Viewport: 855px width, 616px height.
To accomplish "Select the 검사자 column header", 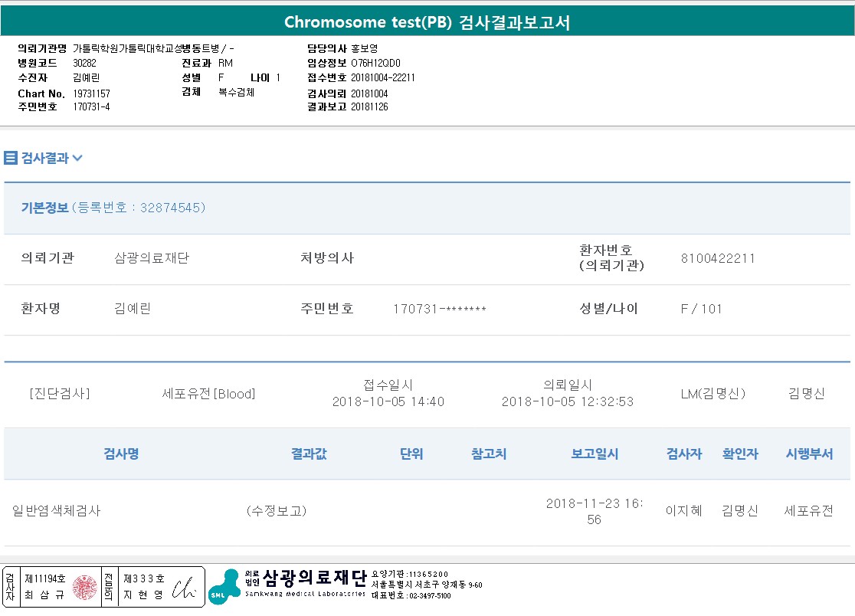I will tap(684, 454).
